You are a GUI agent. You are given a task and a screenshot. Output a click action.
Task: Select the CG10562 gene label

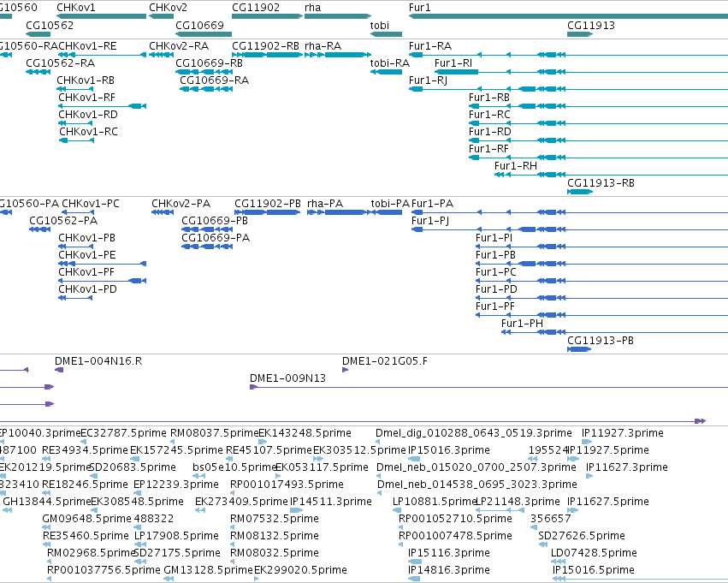click(x=50, y=25)
